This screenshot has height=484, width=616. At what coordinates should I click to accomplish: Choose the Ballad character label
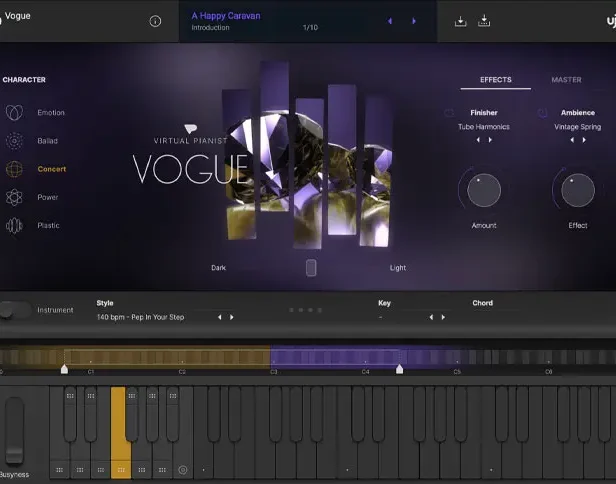click(x=48, y=141)
